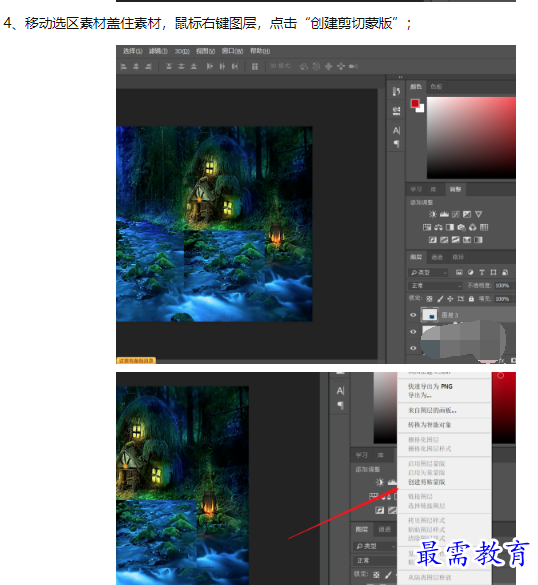Open Character panel icon in menu-bar screenshot

pyautogui.click(x=396, y=131)
